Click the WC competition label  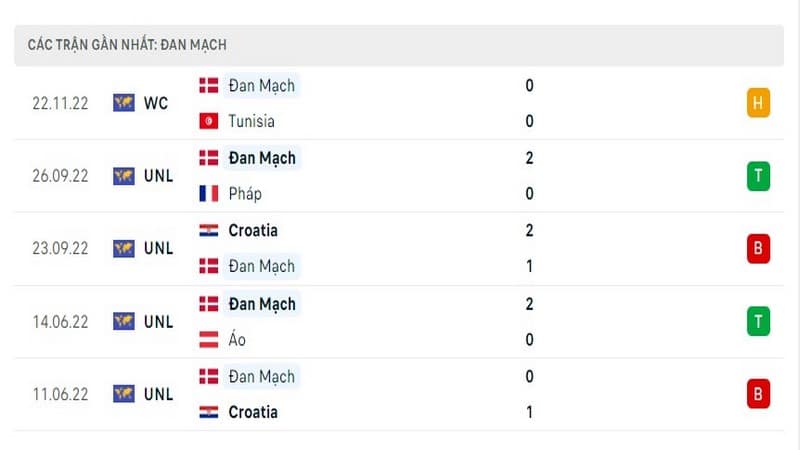click(x=156, y=103)
